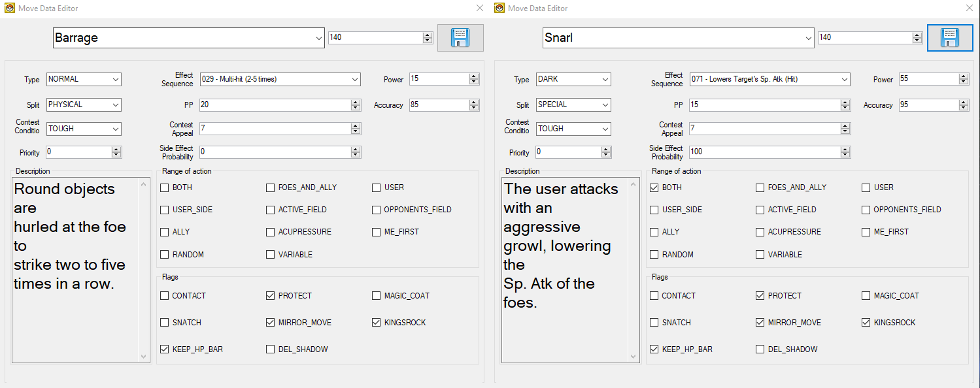Screen dimensions: 980x388
Task: Click the Barrage PP field showing 20
Action: click(x=275, y=105)
